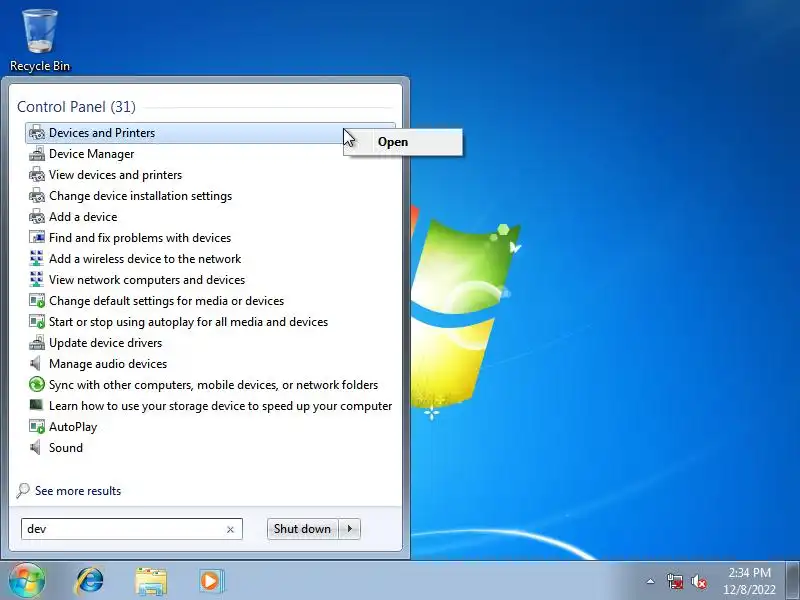This screenshot has height=600, width=800.
Task: Open Device Manager result text
Action: point(91,154)
